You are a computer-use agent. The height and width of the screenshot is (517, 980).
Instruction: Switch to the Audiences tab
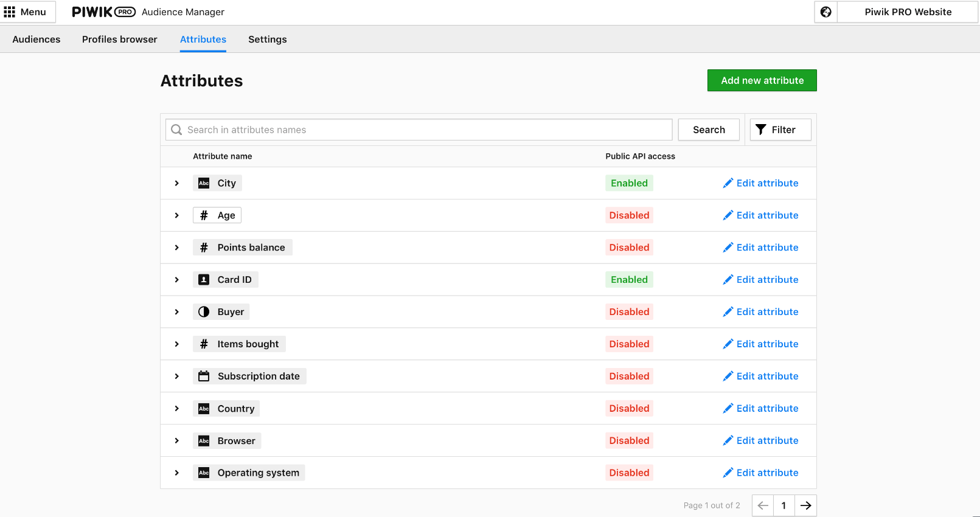[x=36, y=40]
